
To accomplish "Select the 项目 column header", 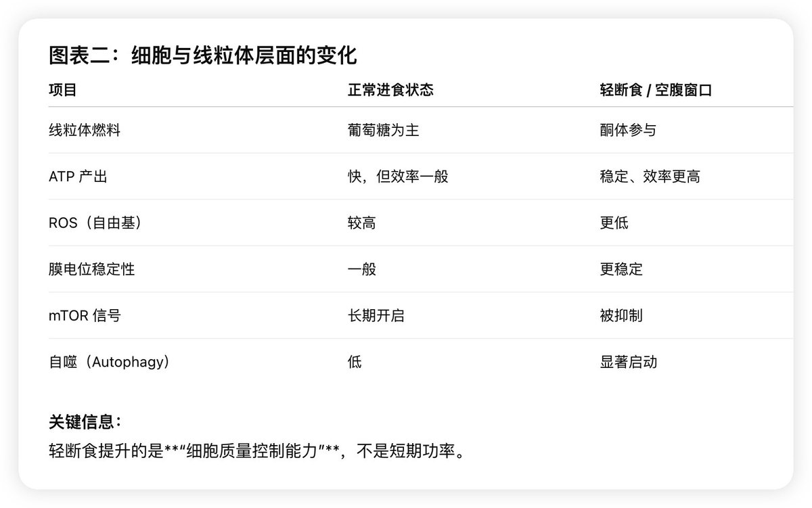I will coord(62,90).
